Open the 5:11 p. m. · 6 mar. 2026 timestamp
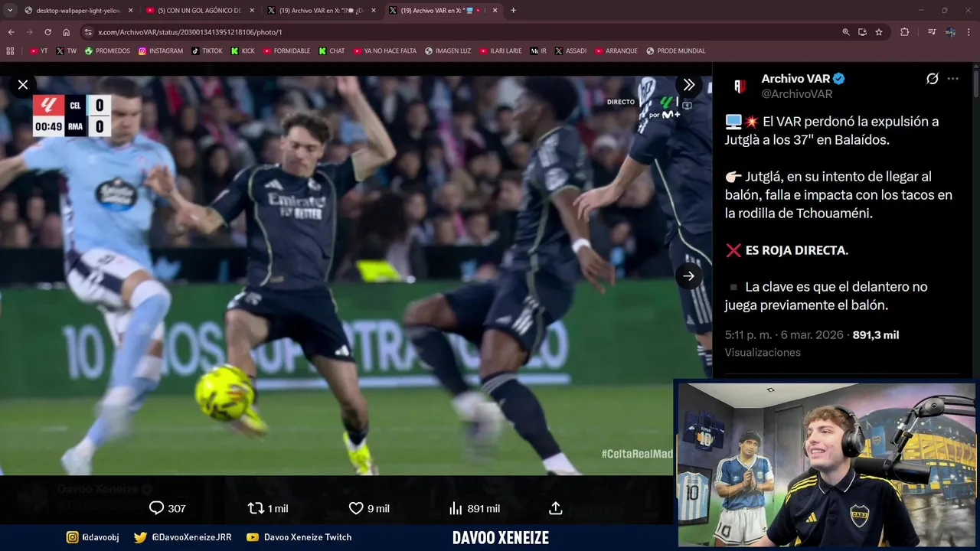This screenshot has width=980, height=551. coord(784,335)
